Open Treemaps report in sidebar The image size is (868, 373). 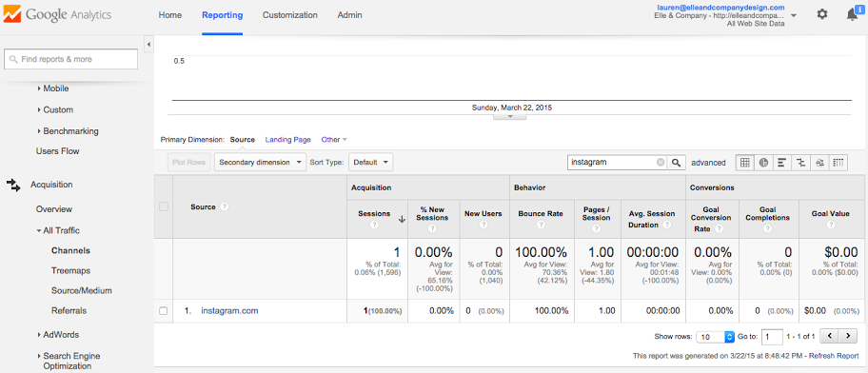pyautogui.click(x=70, y=270)
